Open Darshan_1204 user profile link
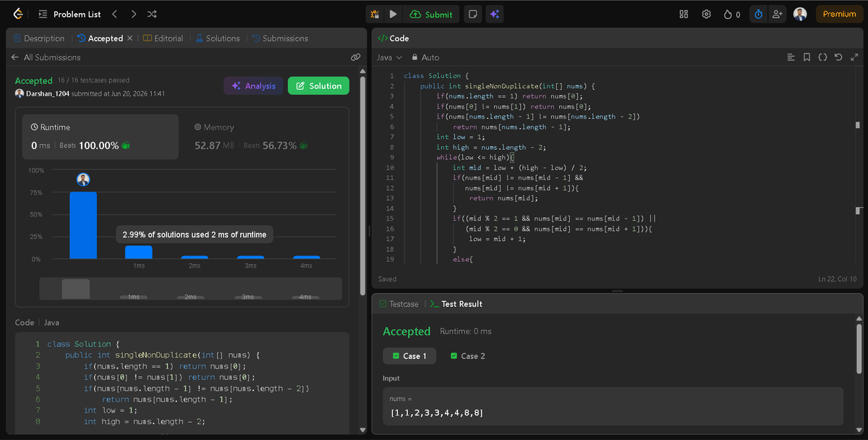 click(49, 93)
